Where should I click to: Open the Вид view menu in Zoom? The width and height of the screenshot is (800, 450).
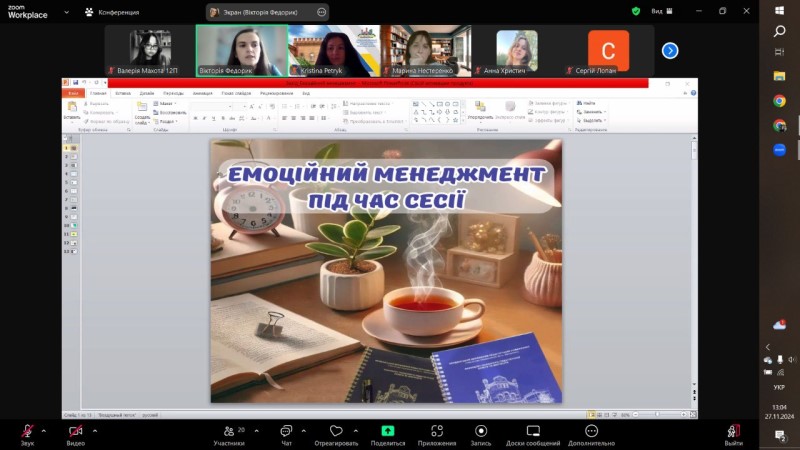pyautogui.click(x=662, y=11)
